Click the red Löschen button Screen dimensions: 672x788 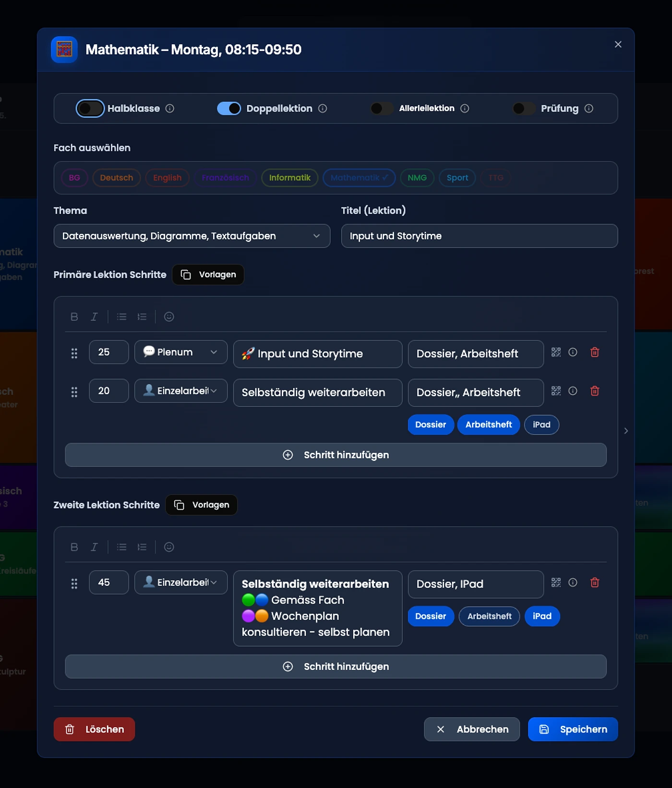click(x=94, y=729)
